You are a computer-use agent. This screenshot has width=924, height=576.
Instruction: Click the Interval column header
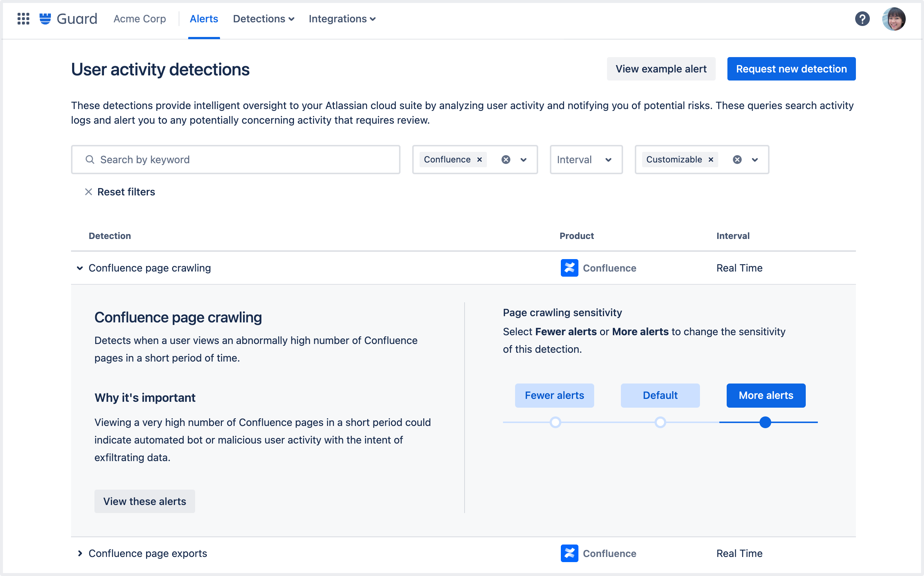(x=733, y=236)
